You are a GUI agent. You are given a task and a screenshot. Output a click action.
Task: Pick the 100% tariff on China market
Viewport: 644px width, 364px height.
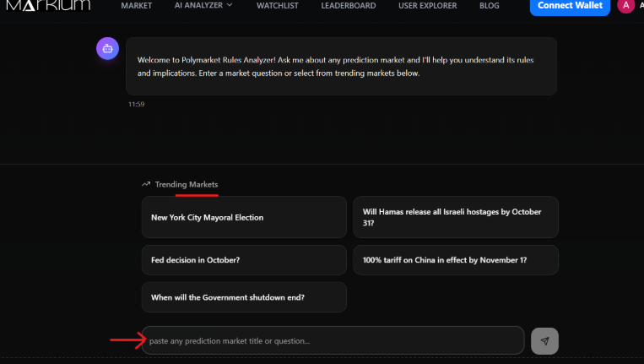click(456, 260)
